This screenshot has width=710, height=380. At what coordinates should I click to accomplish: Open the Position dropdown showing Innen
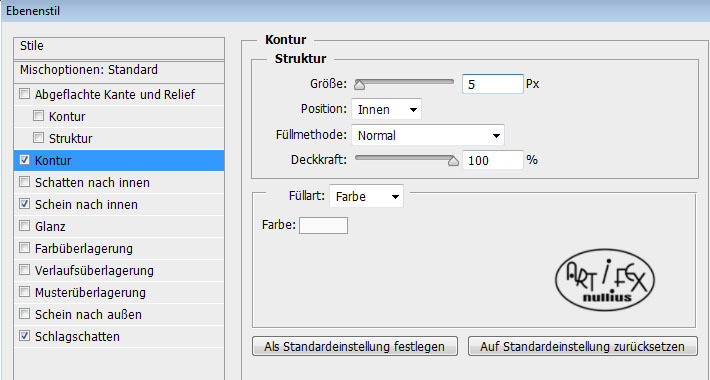386,109
